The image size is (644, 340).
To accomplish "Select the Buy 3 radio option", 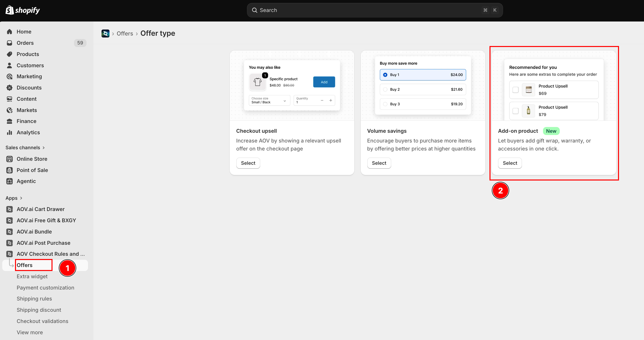I will coord(385,104).
